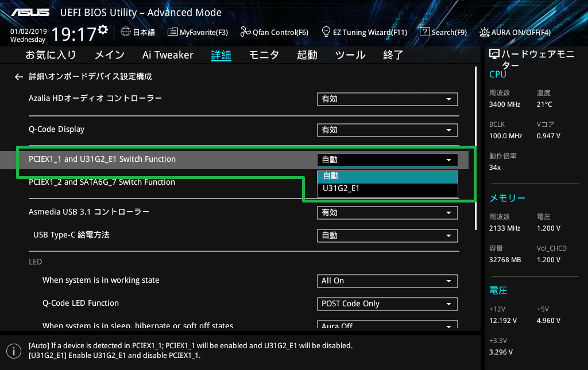This screenshot has width=588, height=370.
Task: Click the settings list vertical scrollbar
Action: [476, 149]
